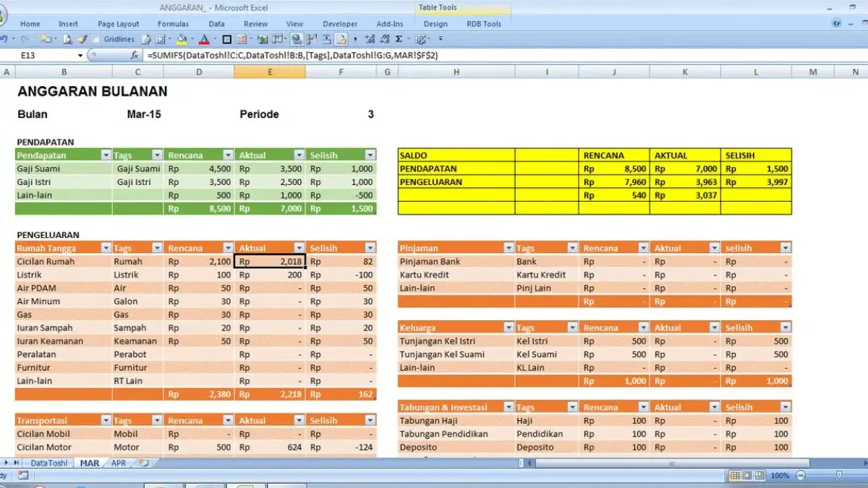Open the Design tab under Table Tools
This screenshot has width=868, height=488.
click(435, 24)
